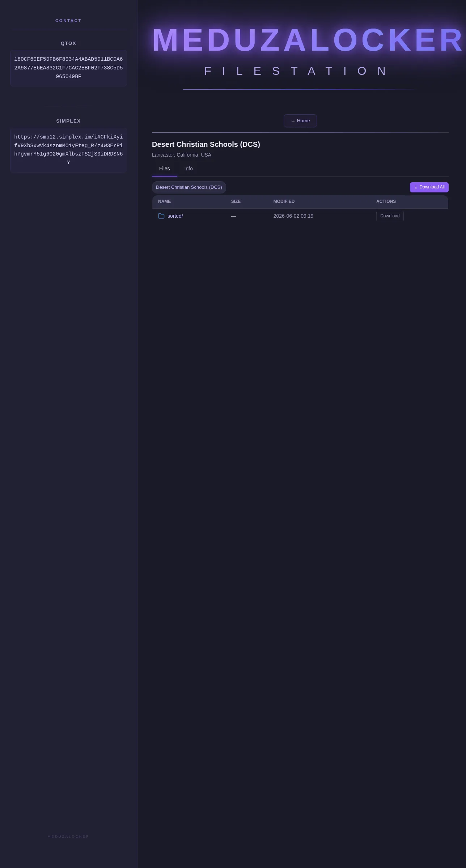
Task: Click the CONTACT sidebar heading
Action: [x=68, y=21]
